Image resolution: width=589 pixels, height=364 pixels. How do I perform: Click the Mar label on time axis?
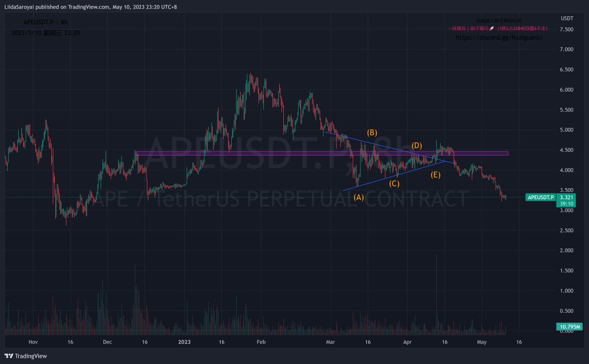pos(330,342)
